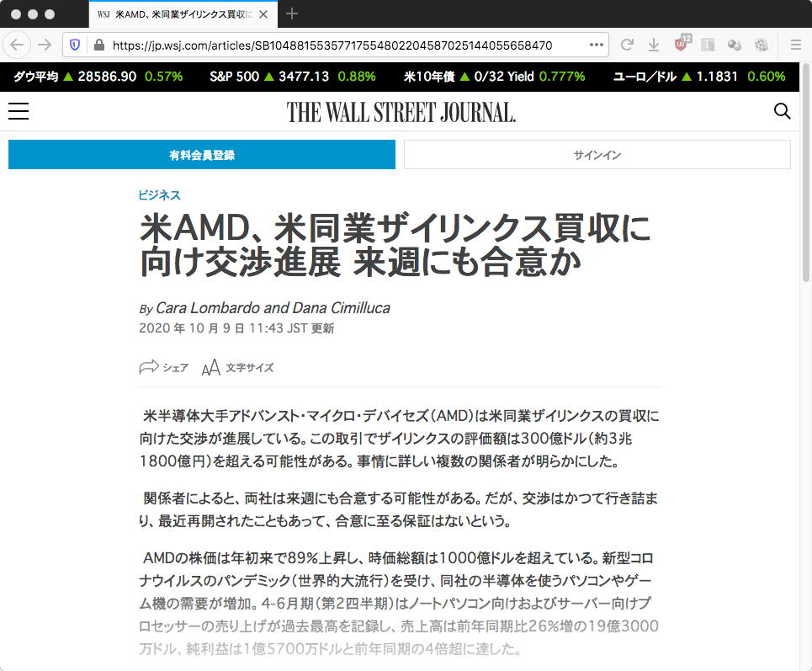Screen dimensions: 812x671
Task: Open the browser downloads panel
Action: [x=654, y=45]
